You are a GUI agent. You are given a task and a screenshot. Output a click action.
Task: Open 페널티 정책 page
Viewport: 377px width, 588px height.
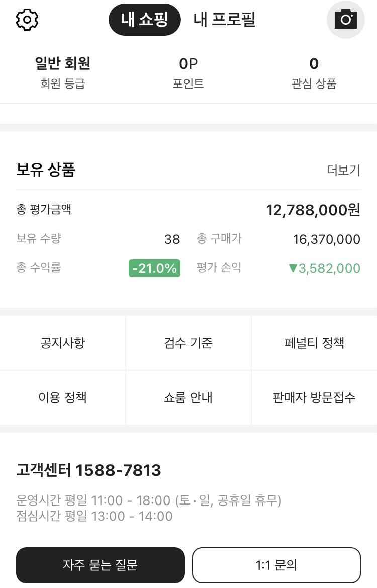[314, 343]
